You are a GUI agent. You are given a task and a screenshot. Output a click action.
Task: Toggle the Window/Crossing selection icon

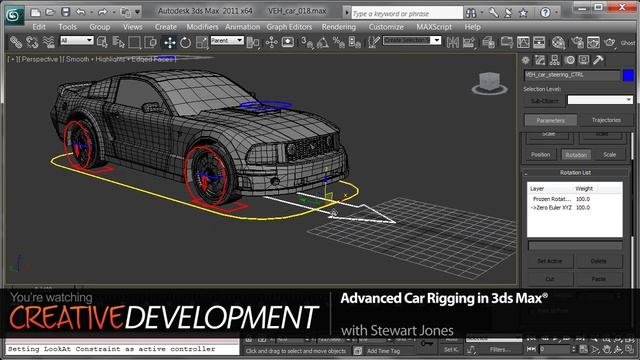click(x=151, y=42)
